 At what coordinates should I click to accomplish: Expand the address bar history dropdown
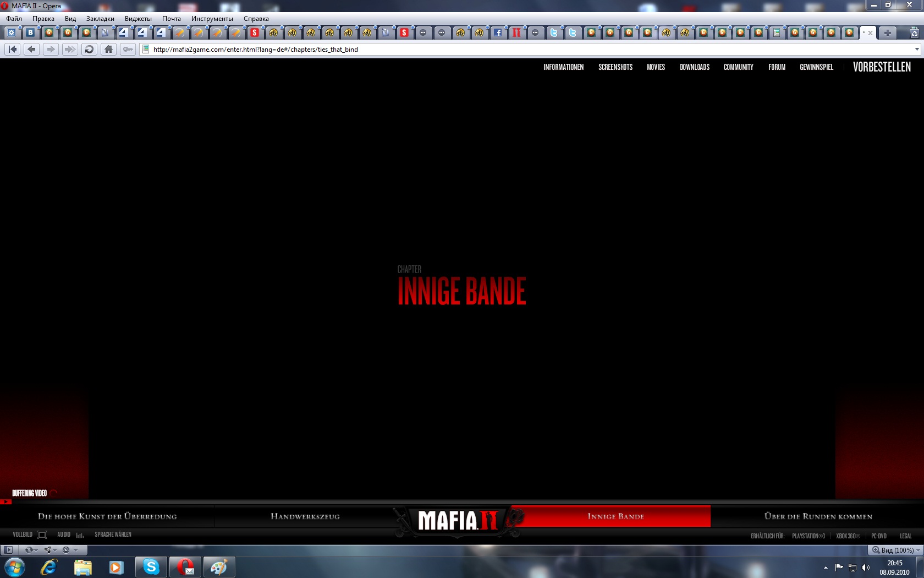(916, 50)
